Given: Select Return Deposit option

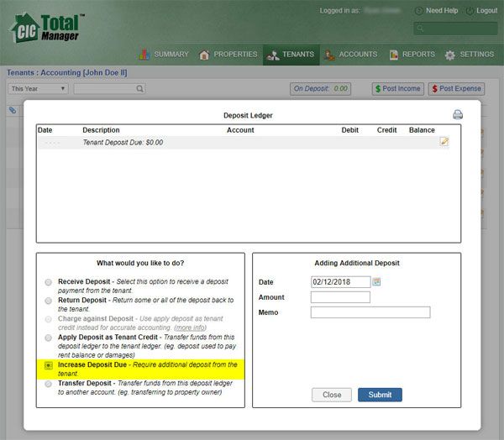Looking at the screenshot, I should 48,301.
